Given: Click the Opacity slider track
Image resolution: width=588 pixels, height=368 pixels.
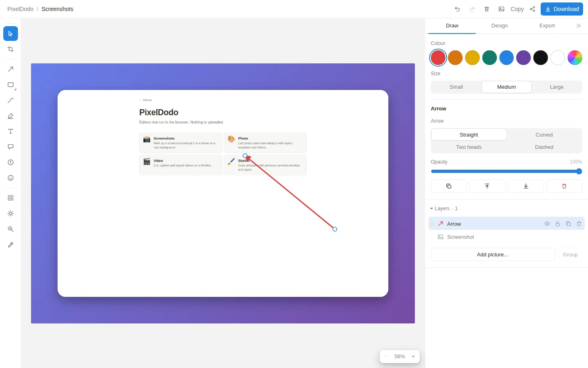Looking at the screenshot, I should 506,171.
